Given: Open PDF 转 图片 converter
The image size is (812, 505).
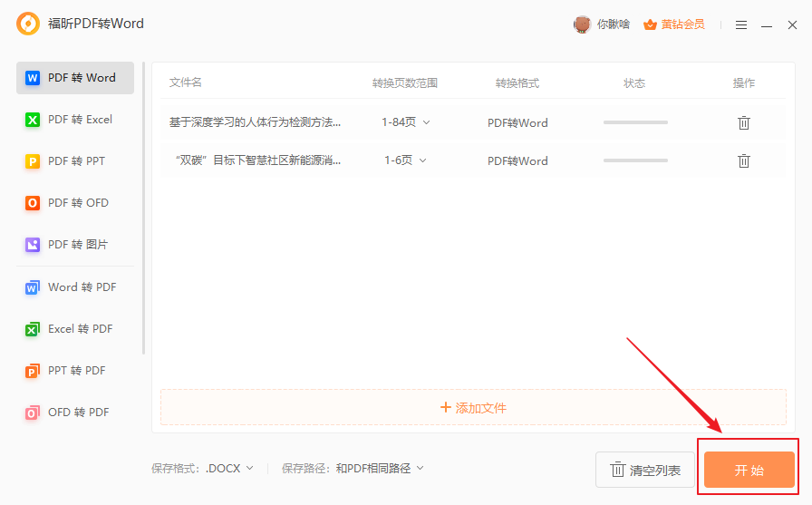Looking at the screenshot, I should (75, 245).
